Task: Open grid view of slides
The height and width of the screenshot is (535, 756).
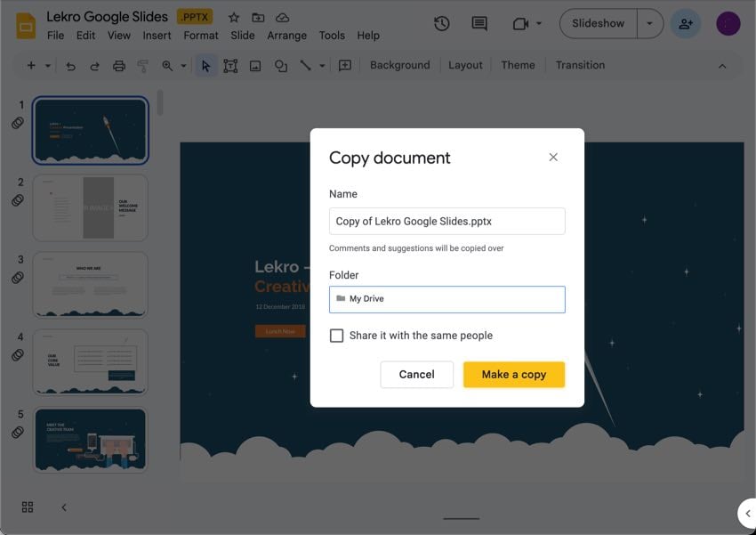Action: click(28, 507)
